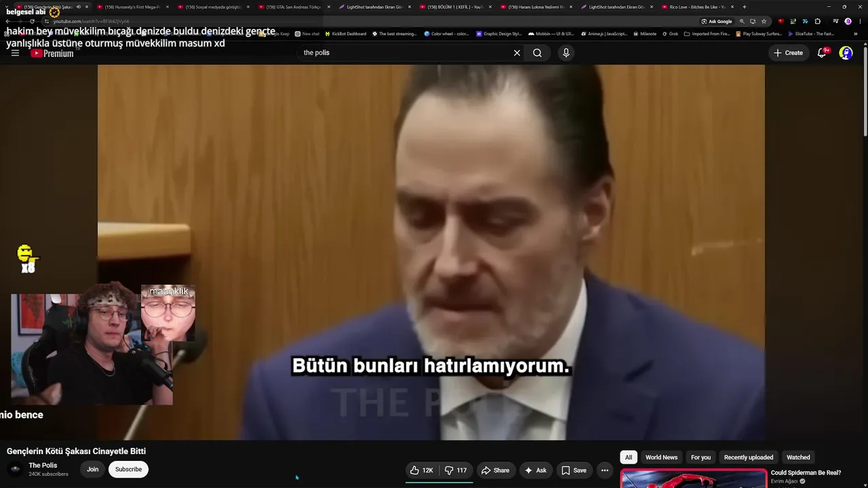The image size is (868, 488).
Task: Click the Join channel button
Action: coord(92,469)
